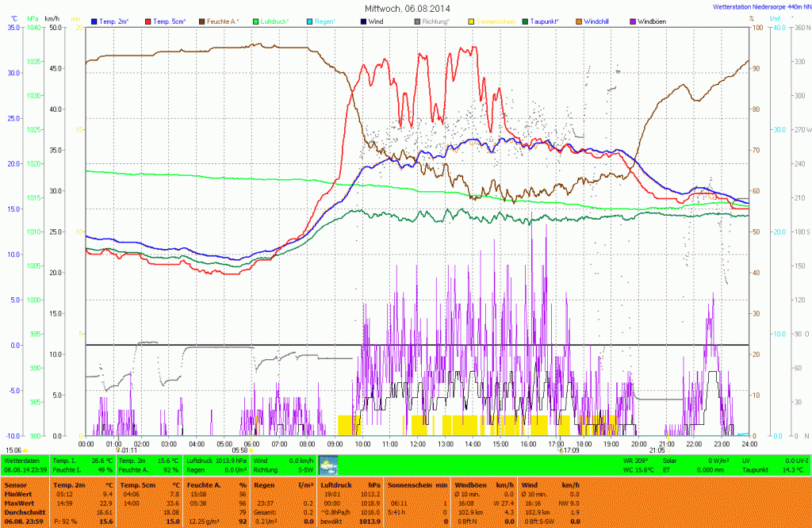Click the blue Temp. 2m legend swatch
The height and width of the screenshot is (528, 812).
click(95, 21)
